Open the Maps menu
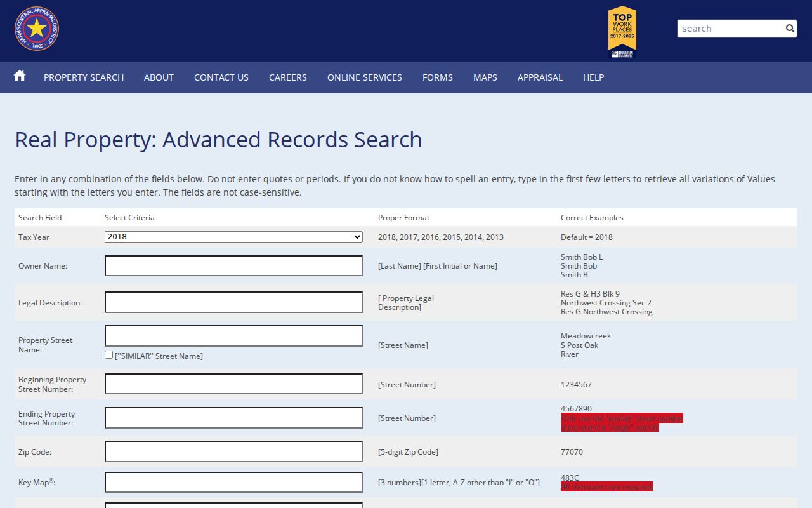The height and width of the screenshot is (508, 812). tap(485, 77)
